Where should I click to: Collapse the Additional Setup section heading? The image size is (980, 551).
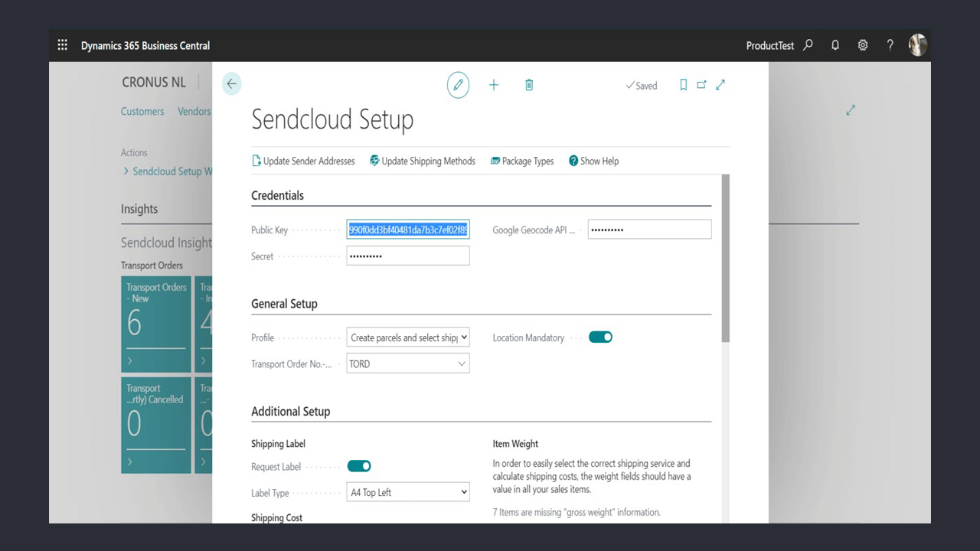(291, 412)
